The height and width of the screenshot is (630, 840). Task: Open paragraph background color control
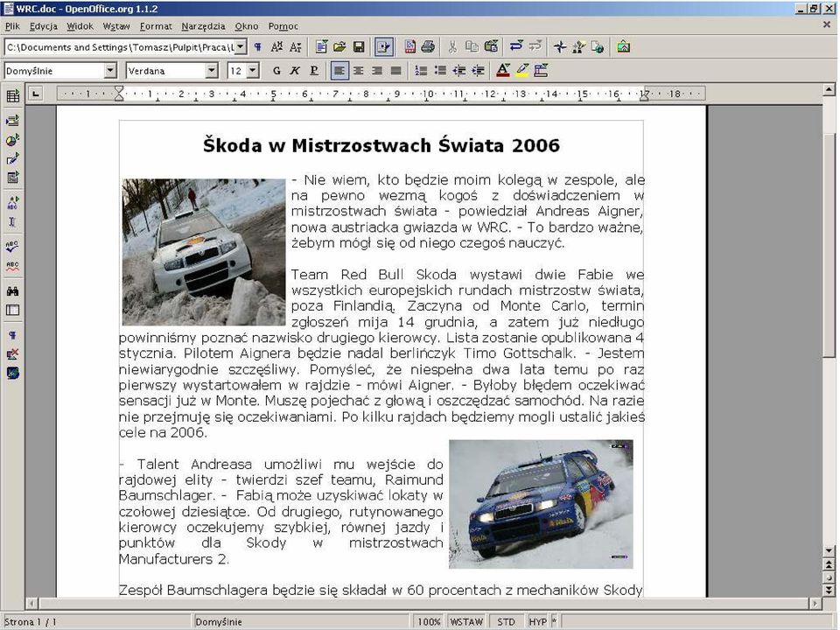point(541,71)
